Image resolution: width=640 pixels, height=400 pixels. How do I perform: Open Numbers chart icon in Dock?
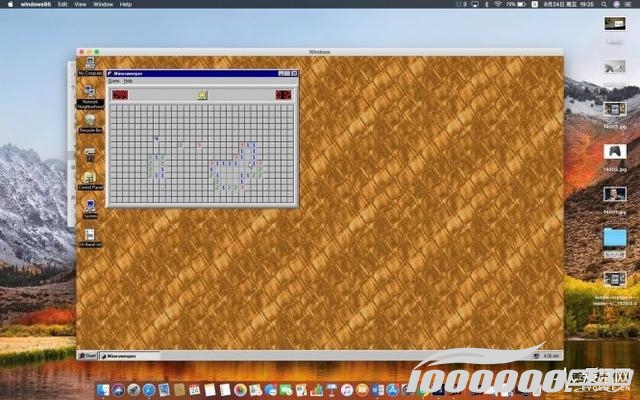tap(316, 390)
